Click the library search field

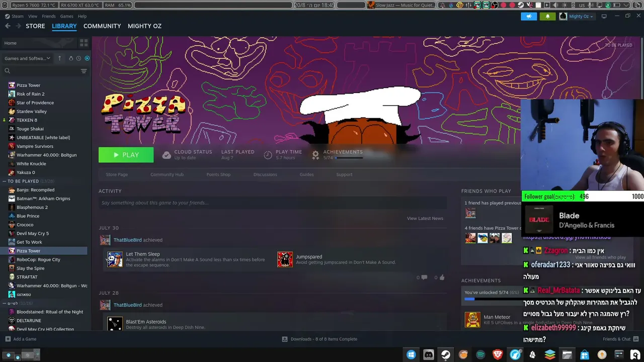(x=41, y=71)
